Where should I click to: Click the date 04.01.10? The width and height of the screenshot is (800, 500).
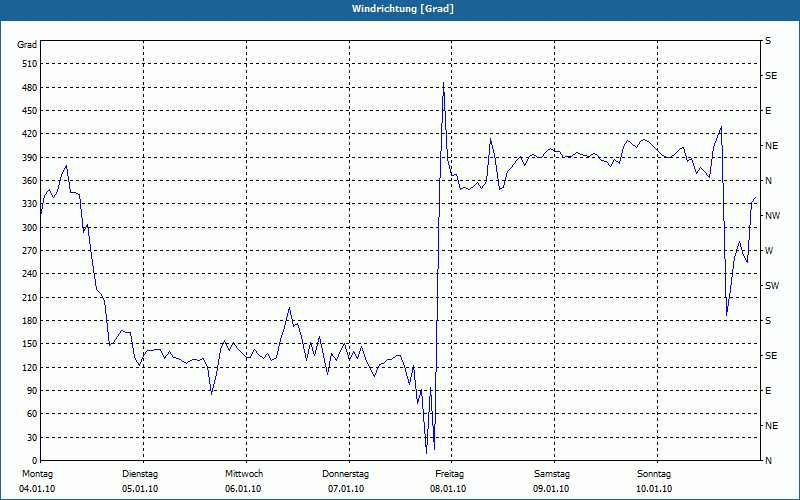[x=37, y=489]
